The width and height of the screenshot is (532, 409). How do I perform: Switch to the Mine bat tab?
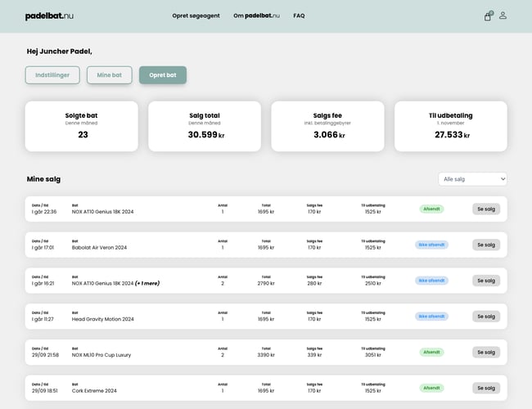coord(109,75)
